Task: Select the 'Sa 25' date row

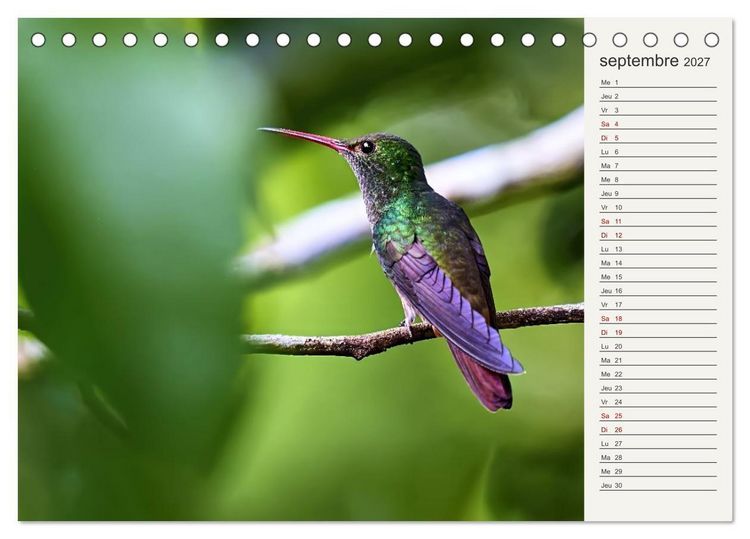Action: point(658,416)
